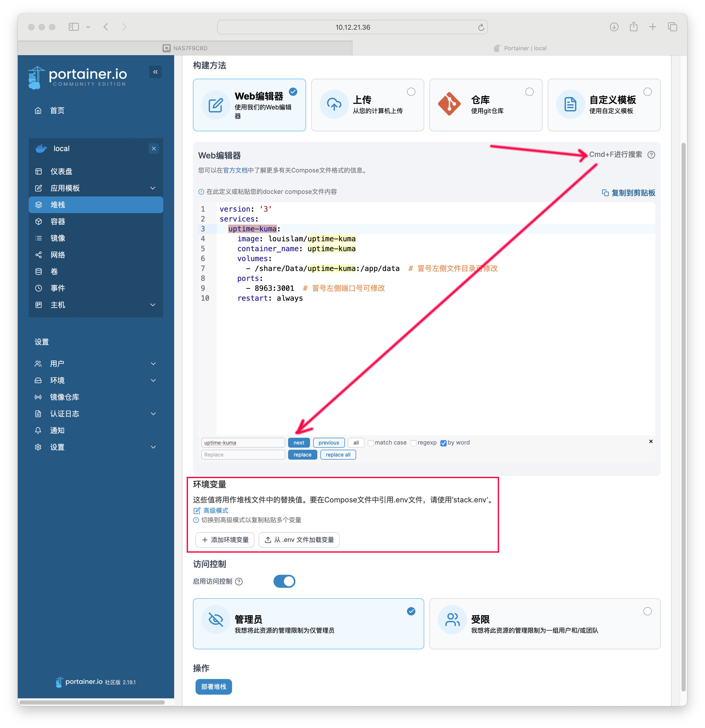Open Safari downloads icon in toolbar

point(614,27)
